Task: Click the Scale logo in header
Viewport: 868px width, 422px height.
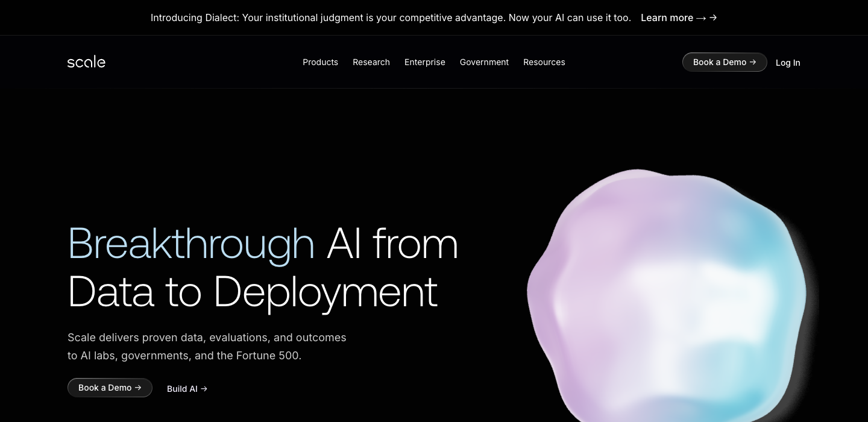Action: [x=86, y=62]
